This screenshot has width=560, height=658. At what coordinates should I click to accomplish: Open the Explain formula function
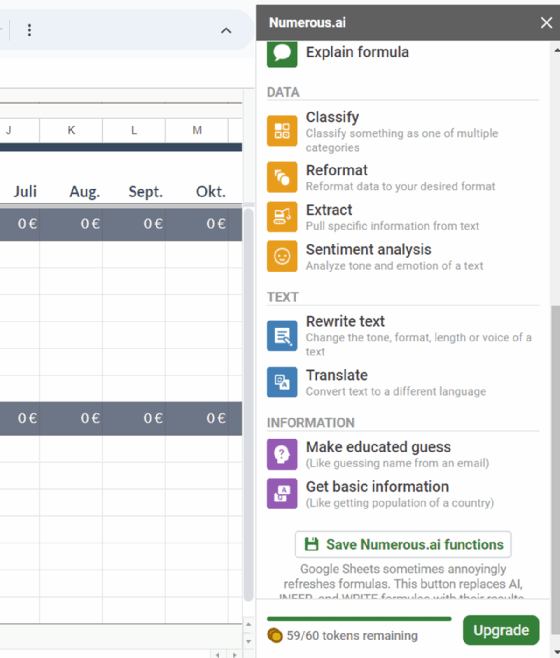coord(357,52)
